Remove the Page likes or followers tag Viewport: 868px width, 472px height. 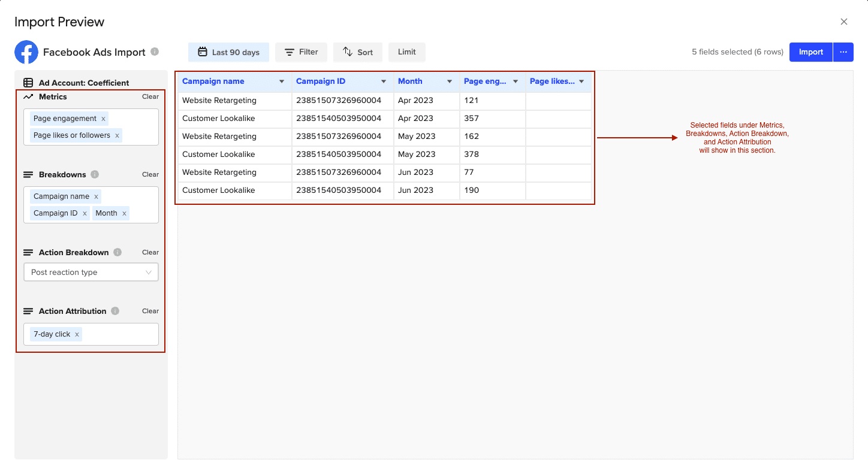click(117, 135)
